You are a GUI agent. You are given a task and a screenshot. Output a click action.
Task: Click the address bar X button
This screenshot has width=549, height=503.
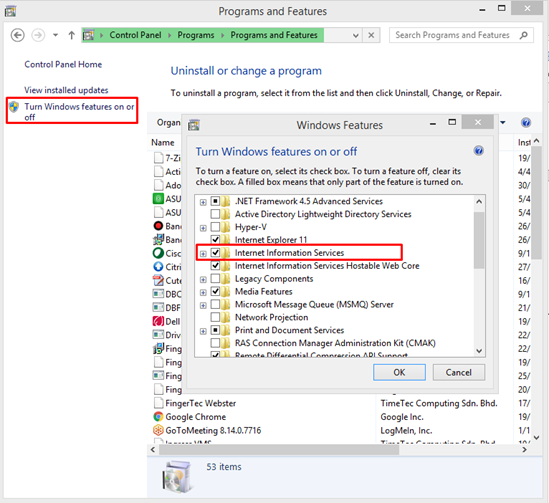click(371, 35)
